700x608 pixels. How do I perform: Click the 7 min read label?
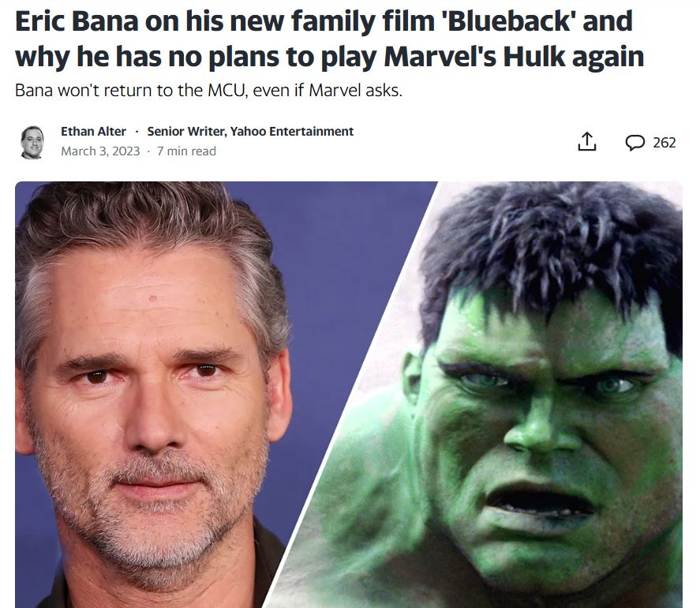pos(186,151)
